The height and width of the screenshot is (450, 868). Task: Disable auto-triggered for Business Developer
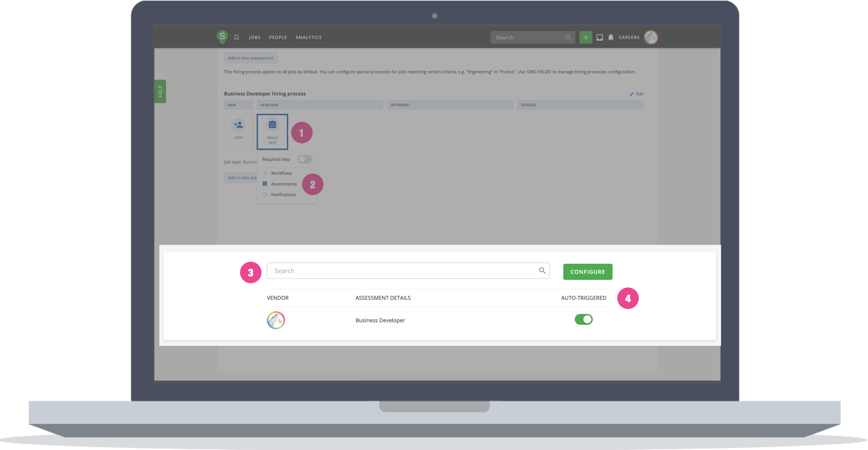[584, 319]
